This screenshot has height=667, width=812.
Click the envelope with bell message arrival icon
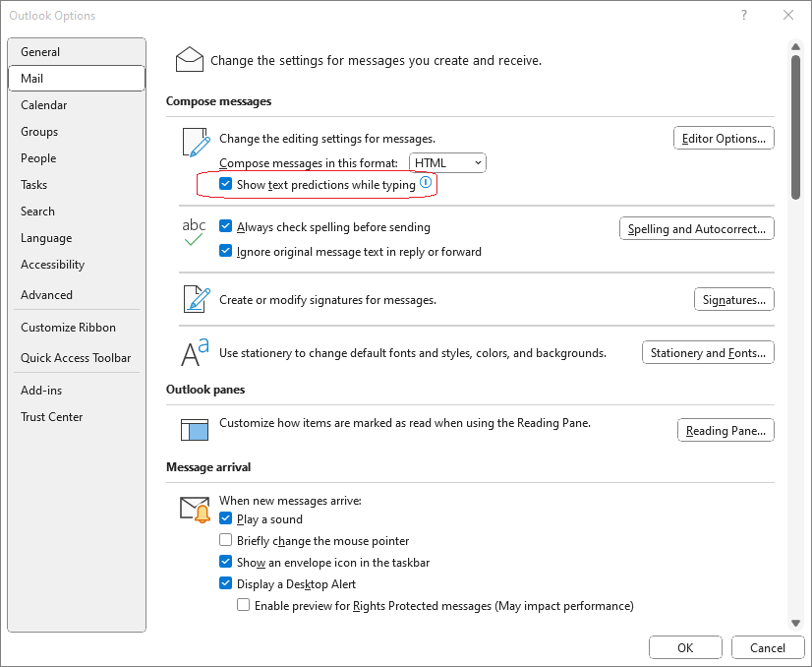coord(196,509)
